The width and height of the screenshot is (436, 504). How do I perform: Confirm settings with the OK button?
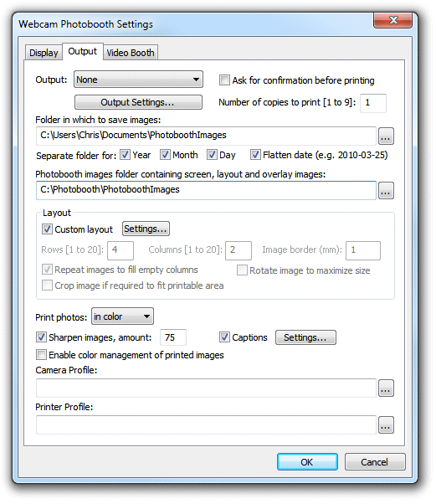tap(307, 462)
